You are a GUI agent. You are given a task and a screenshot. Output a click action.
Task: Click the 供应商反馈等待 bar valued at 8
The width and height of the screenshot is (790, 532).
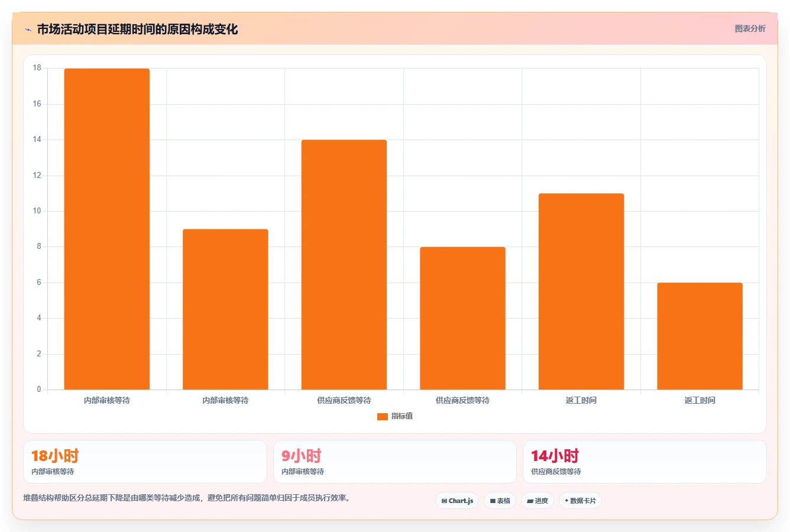[x=462, y=318]
